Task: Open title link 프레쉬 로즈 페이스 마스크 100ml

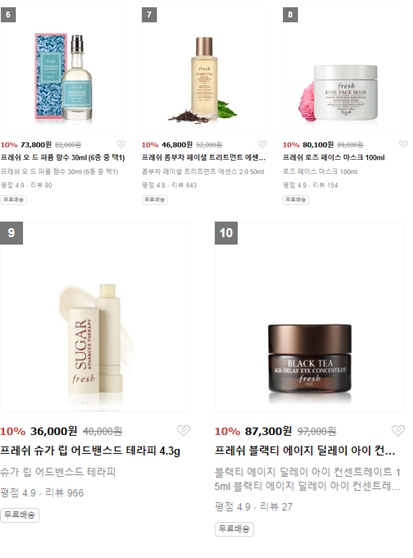Action: pos(334,158)
